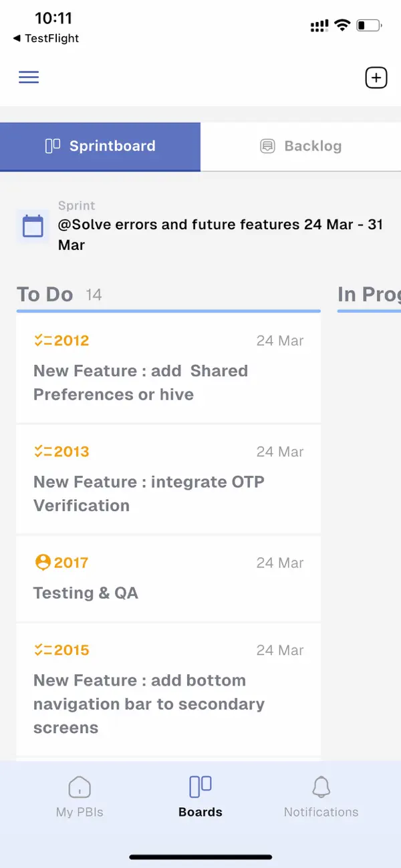Viewport: 401px width, 868px height.
Task: Tap the My PBIs home icon
Action: click(80, 788)
